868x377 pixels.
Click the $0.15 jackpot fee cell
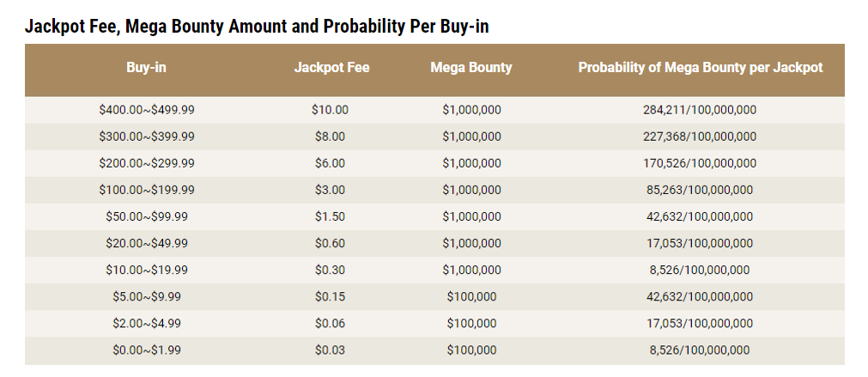(330, 297)
